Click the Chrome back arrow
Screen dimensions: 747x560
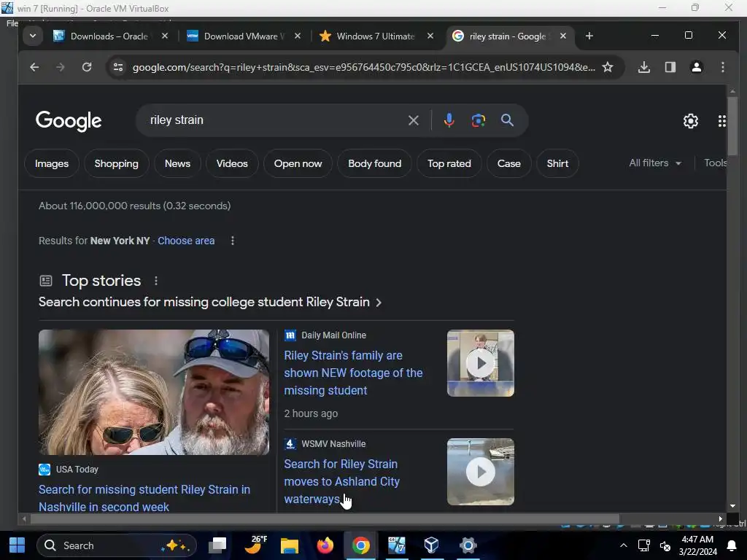(34, 67)
